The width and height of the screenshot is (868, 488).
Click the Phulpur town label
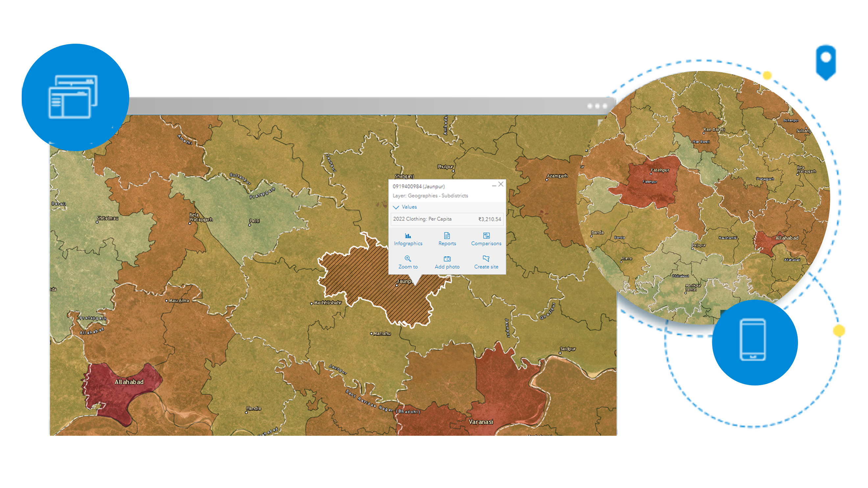(445, 167)
